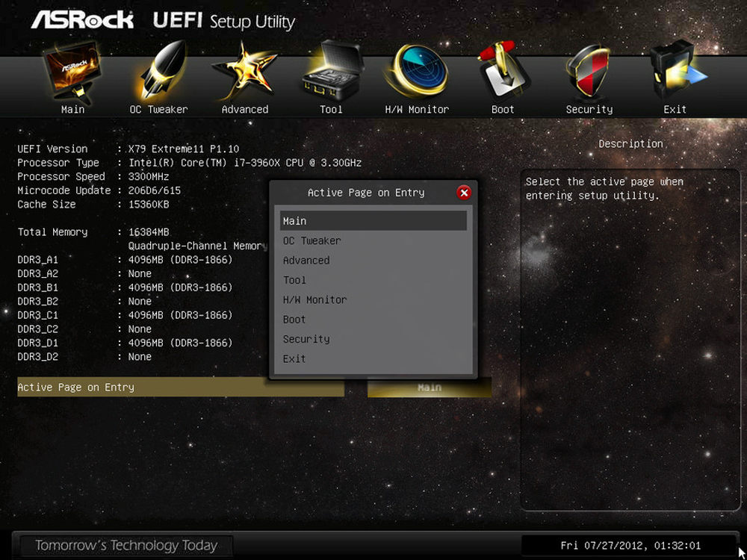Click the Processor Speed 3300MHz value
The height and width of the screenshot is (560, 747).
[x=149, y=177]
